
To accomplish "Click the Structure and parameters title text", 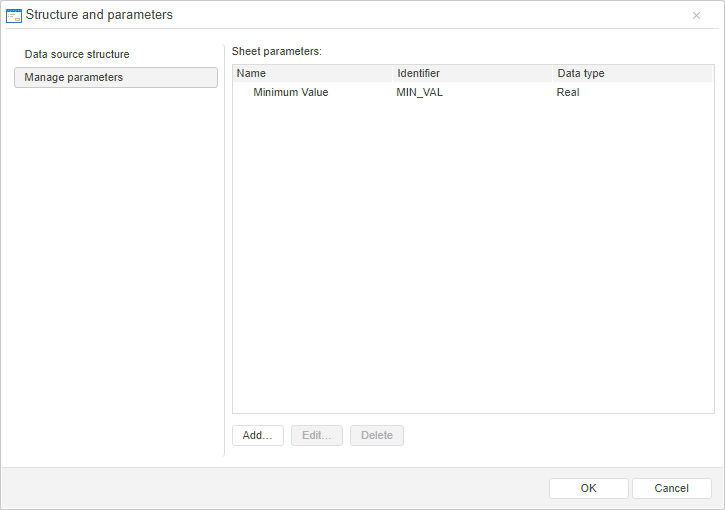I will coord(99,15).
